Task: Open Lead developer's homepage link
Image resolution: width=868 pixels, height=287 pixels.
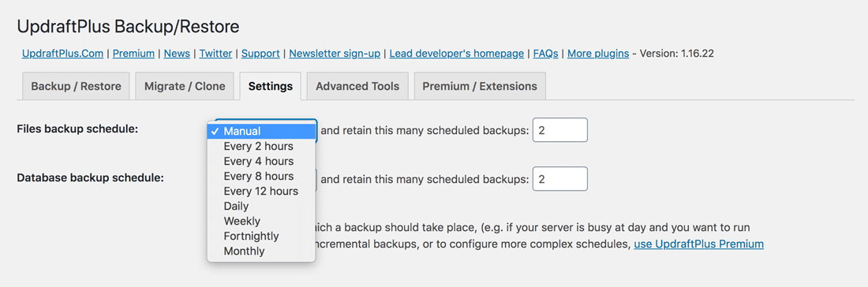Action: [x=457, y=54]
